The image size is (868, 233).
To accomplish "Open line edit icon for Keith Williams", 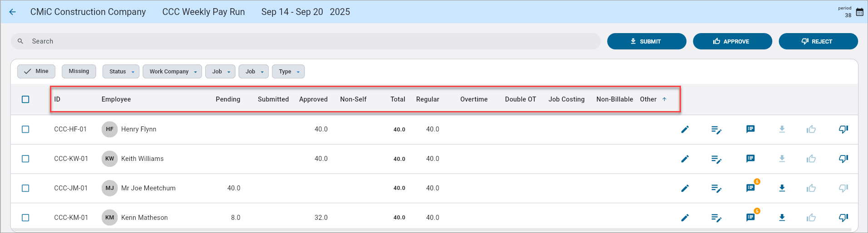I will point(716,159).
